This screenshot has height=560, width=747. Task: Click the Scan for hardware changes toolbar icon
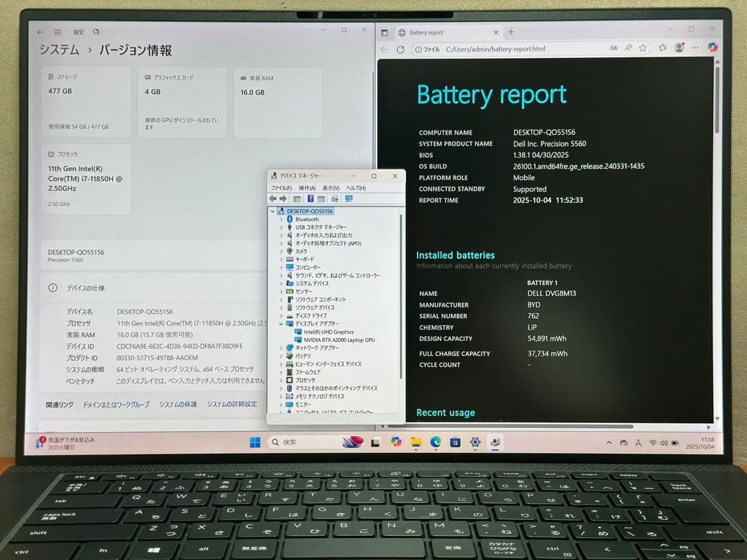click(x=335, y=198)
